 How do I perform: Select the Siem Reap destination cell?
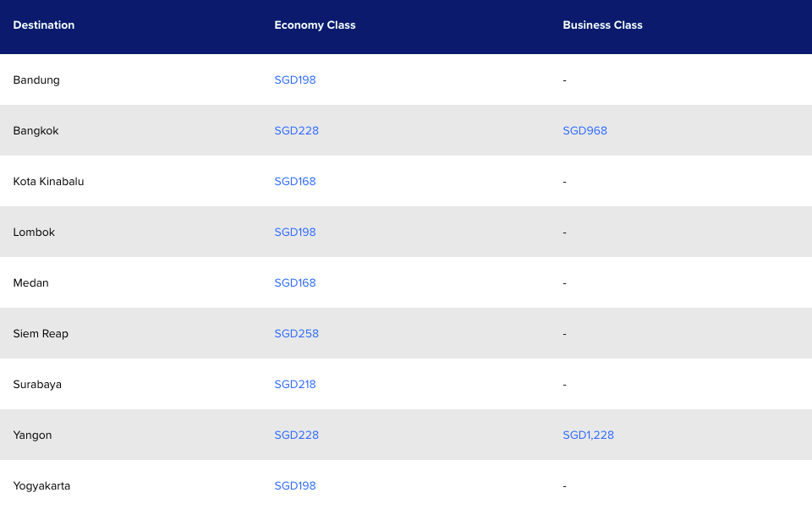click(x=41, y=334)
